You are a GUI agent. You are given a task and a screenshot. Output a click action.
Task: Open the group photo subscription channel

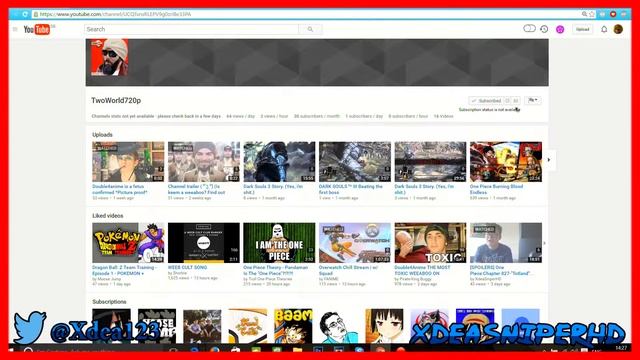[x=202, y=326]
